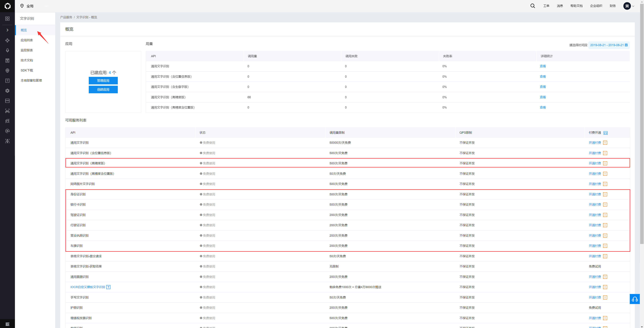
Task: Open 工单 in the top navigation
Action: click(x=546, y=6)
